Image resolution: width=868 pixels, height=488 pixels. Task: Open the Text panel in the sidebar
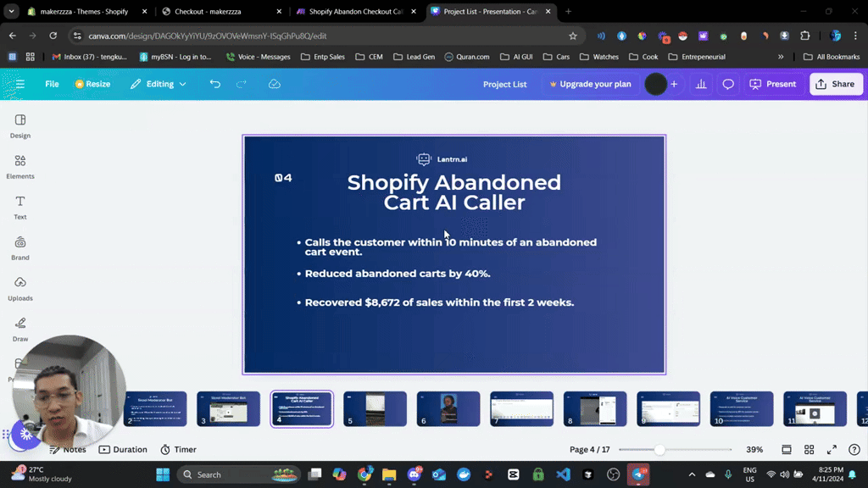[x=19, y=206]
